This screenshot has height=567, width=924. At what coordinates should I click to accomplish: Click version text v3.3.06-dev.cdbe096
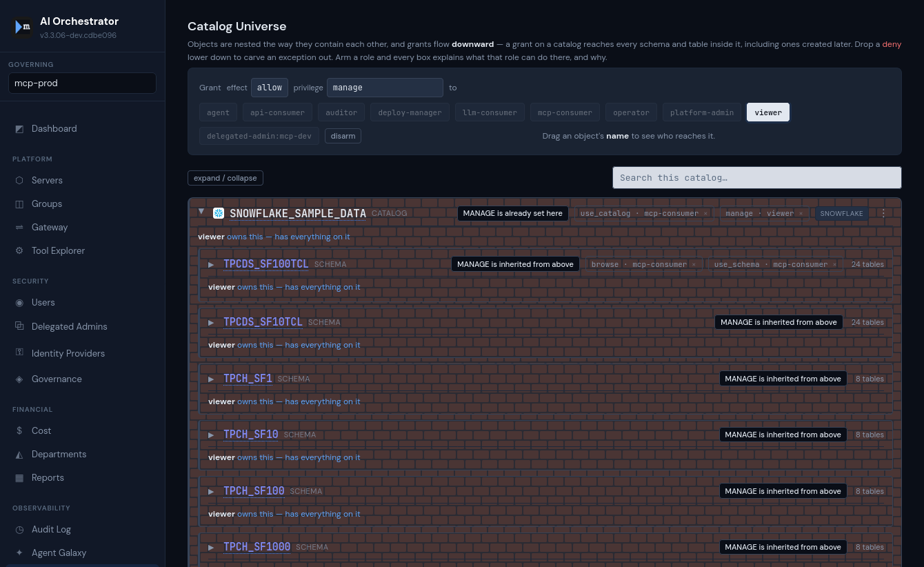(78, 35)
